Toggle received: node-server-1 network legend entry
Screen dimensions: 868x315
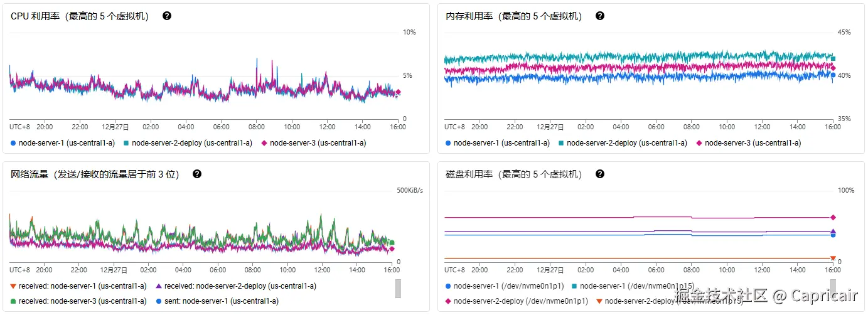(78, 286)
